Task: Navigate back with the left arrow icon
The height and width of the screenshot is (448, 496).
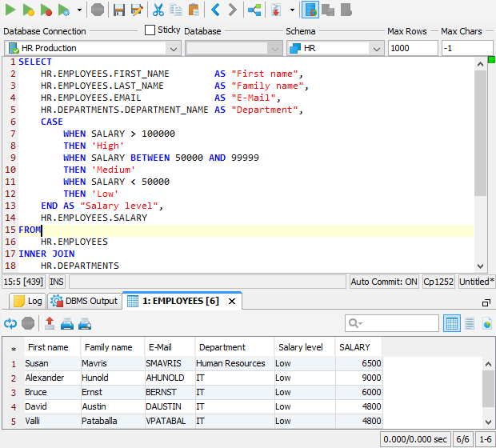Action: (x=215, y=10)
